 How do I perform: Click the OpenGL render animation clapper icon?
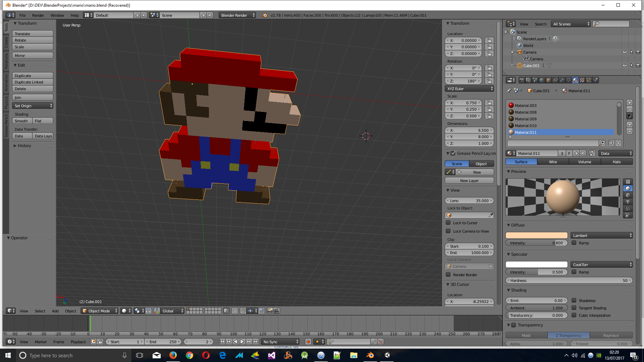276,311
